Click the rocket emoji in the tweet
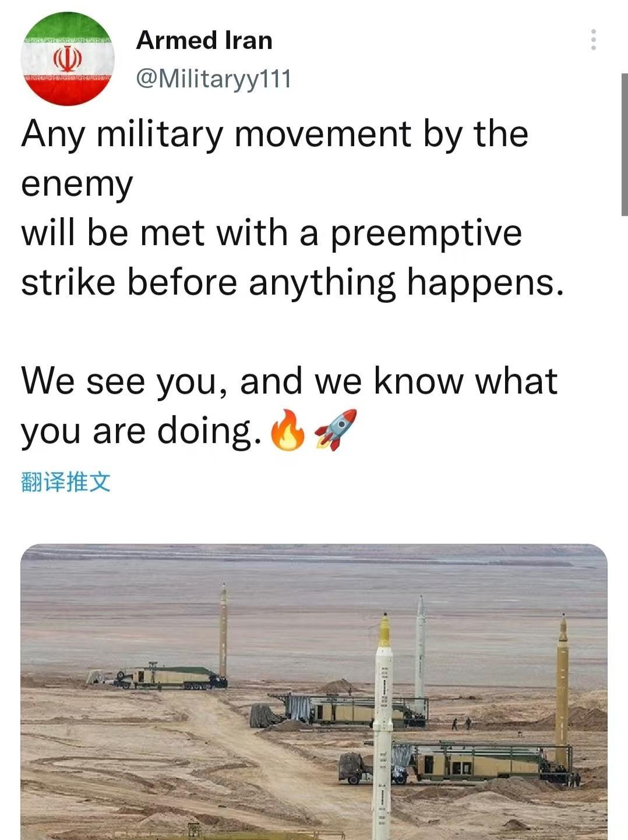The image size is (628, 840). coord(336,430)
